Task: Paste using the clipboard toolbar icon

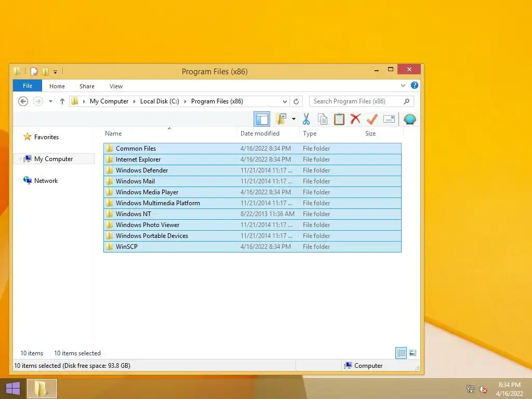Action: click(x=339, y=119)
